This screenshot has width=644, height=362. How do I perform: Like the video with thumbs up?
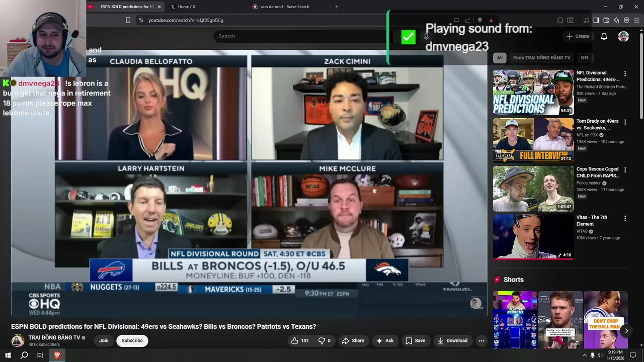coord(300,340)
